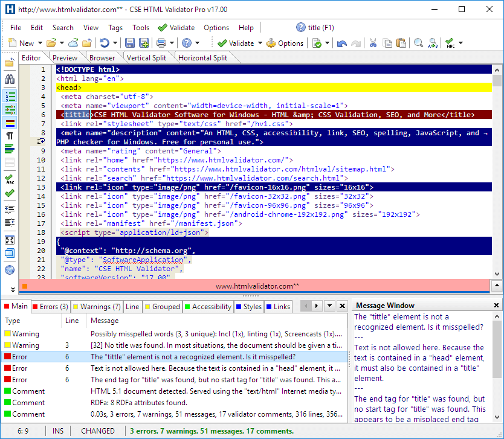Toggle INS insert mode in status bar

(57, 431)
